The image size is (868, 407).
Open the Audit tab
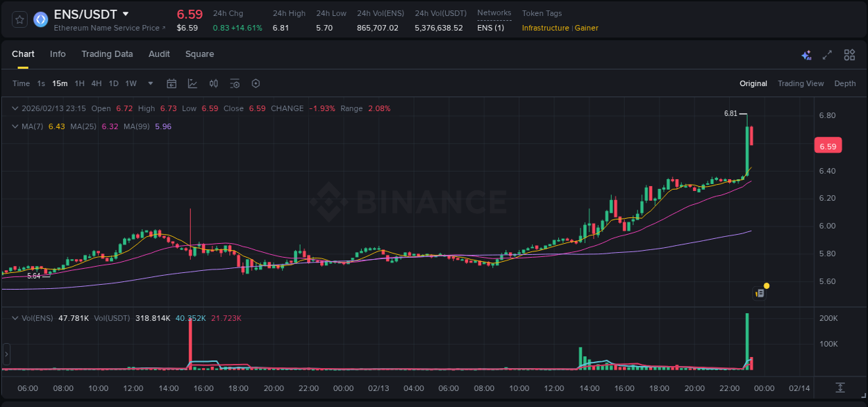(x=159, y=53)
